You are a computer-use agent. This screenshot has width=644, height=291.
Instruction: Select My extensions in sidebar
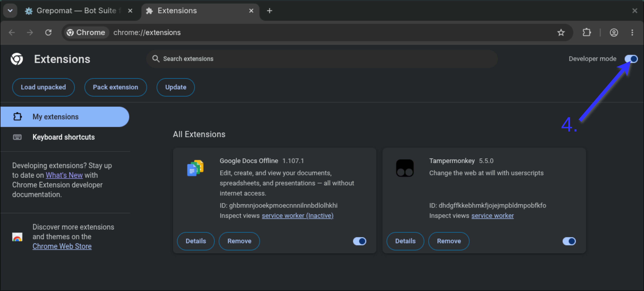coord(64,117)
